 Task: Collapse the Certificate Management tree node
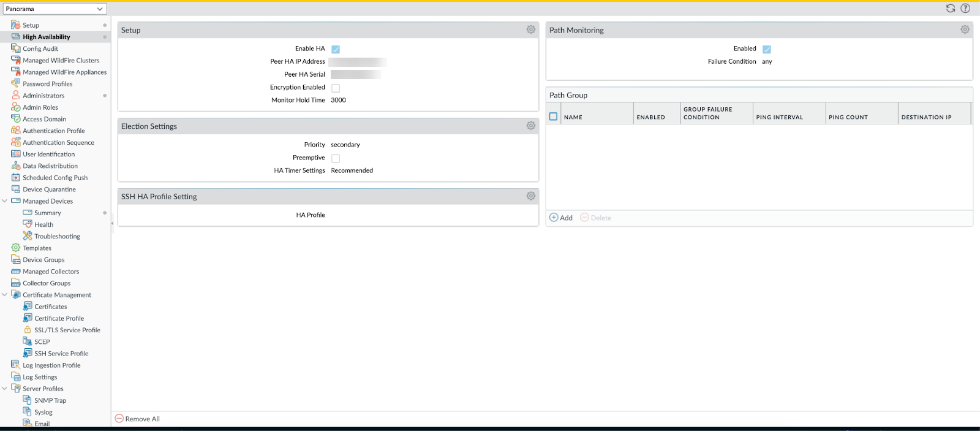pos(5,294)
